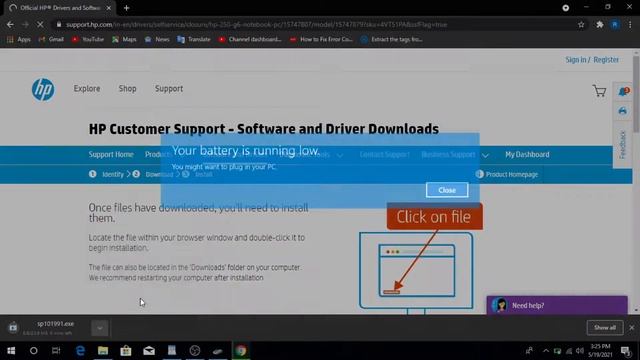The width and height of the screenshot is (640, 360).
Task: Open the Feedback side tab
Action: pos(622,144)
